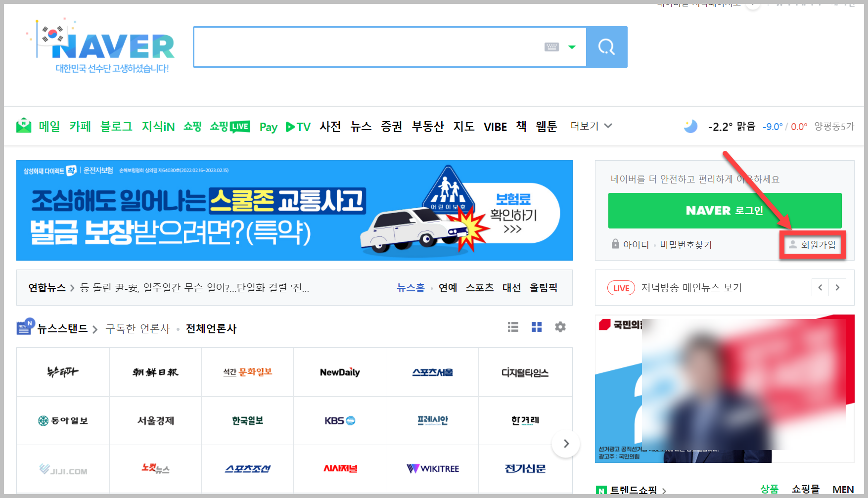The height and width of the screenshot is (498, 868).
Task: Open 조선일보 press logo
Action: click(155, 372)
